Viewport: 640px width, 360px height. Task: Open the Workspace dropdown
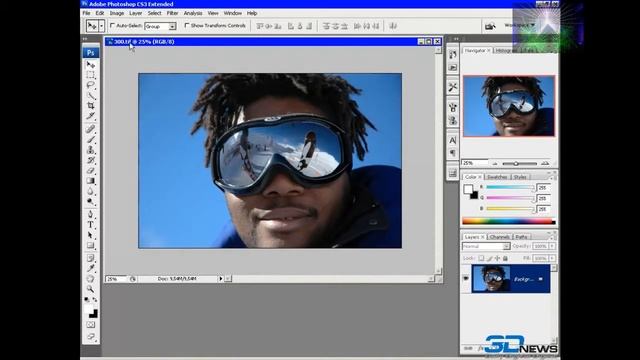tap(519, 25)
